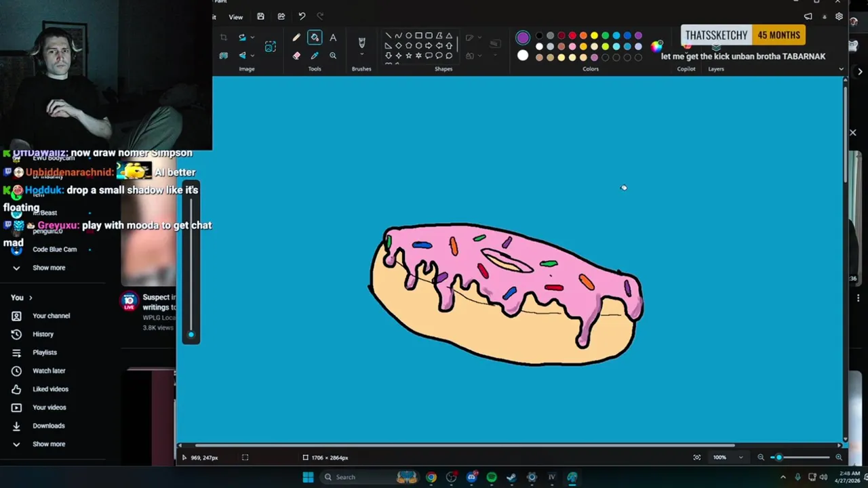Select the primary purple Color 1 swatch
This screenshot has height=488, width=868.
[523, 37]
